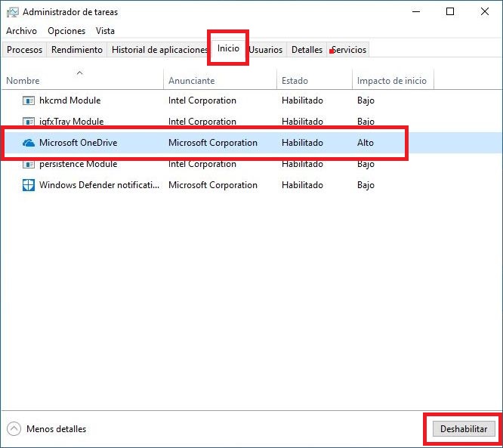The height and width of the screenshot is (448, 503).
Task: Open the Vista menu
Action: click(x=105, y=31)
